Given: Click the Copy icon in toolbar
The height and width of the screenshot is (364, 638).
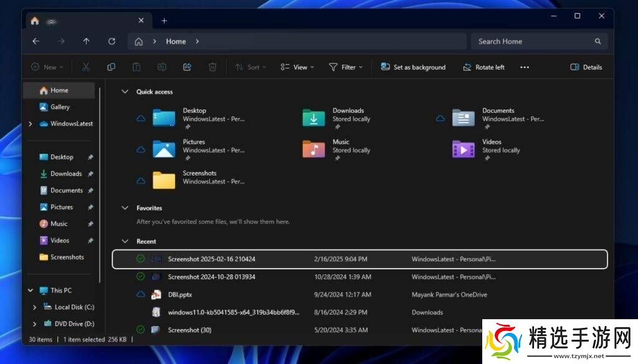Looking at the screenshot, I should point(111,67).
